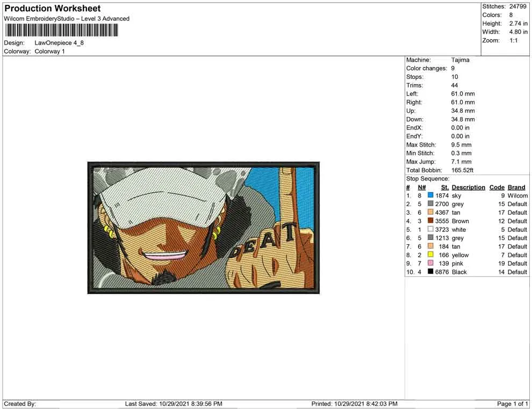
Task: Select the Max Stitch value 9.5 mm
Action: point(462,145)
